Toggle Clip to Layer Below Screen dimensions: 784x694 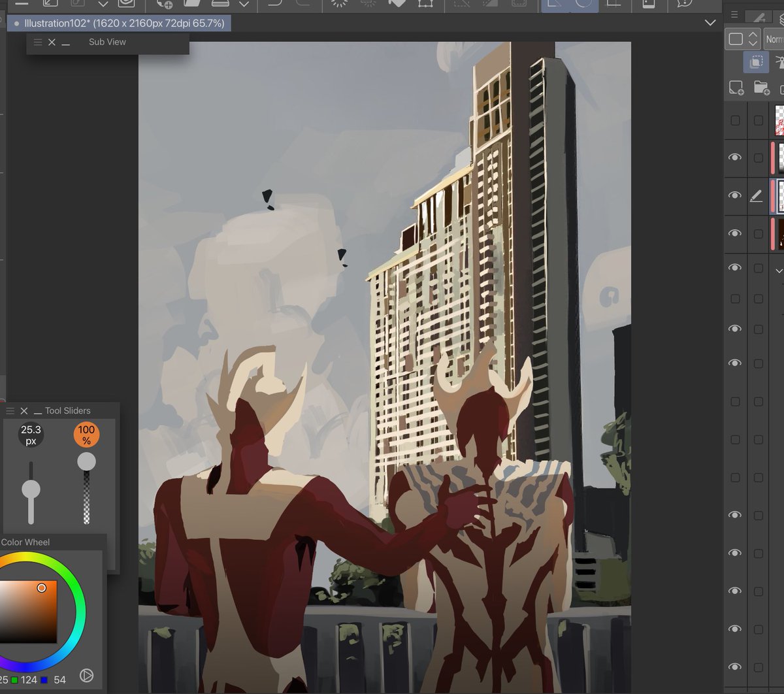coord(756,62)
